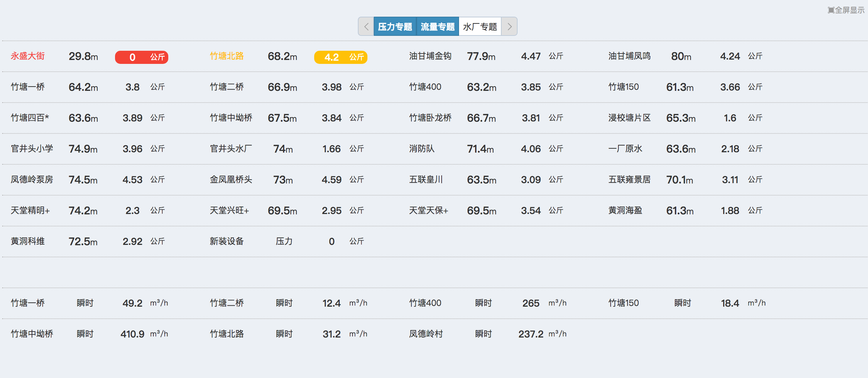Open the 竹塘北路 pressure station entry
The height and width of the screenshot is (378, 868).
[227, 56]
